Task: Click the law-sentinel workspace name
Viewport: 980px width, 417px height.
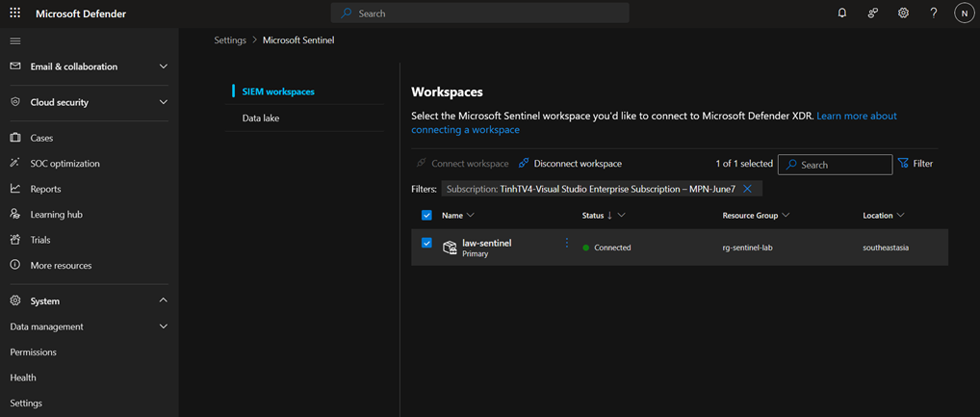Action: coord(487,243)
